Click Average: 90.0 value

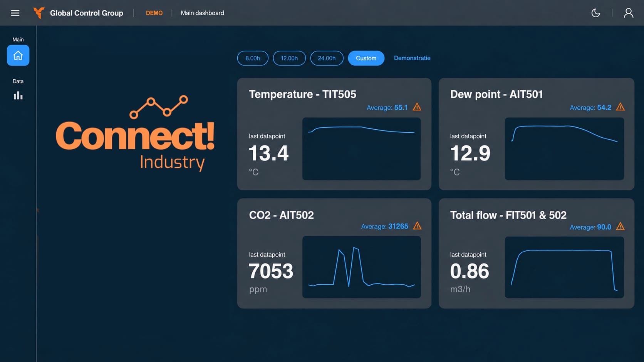(x=590, y=227)
